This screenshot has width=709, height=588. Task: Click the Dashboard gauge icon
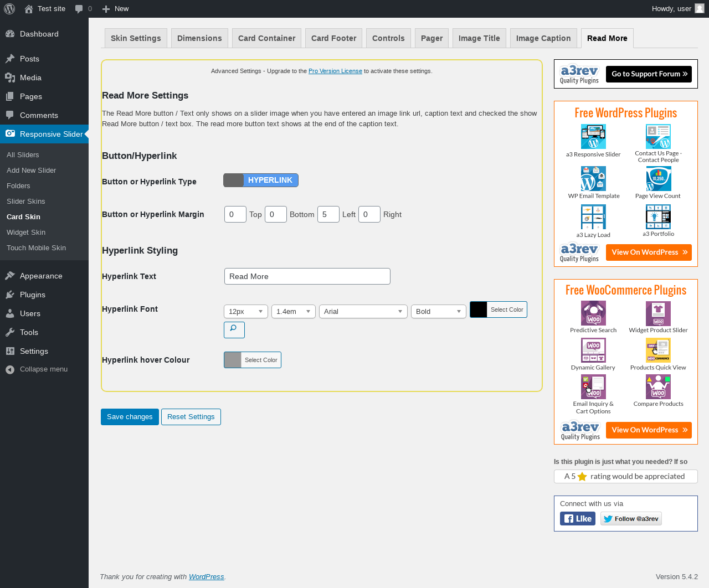pos(10,34)
